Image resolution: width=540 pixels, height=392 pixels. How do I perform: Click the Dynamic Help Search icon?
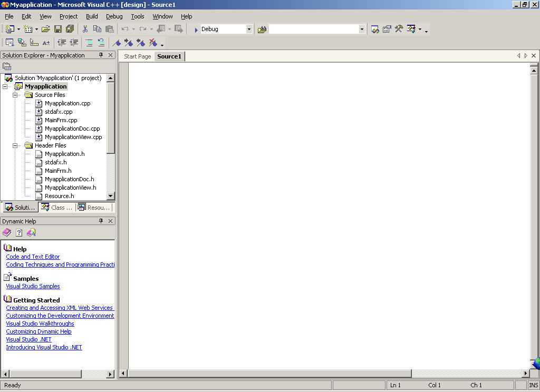coord(31,233)
